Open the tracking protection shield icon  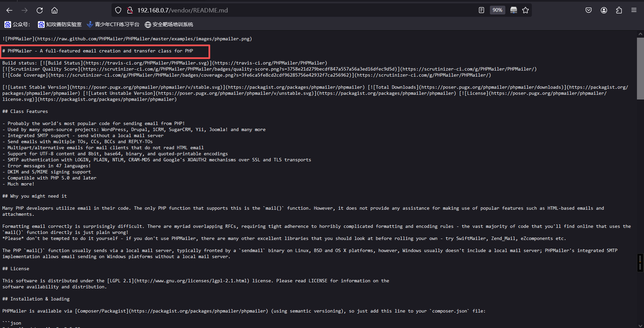pos(118,10)
